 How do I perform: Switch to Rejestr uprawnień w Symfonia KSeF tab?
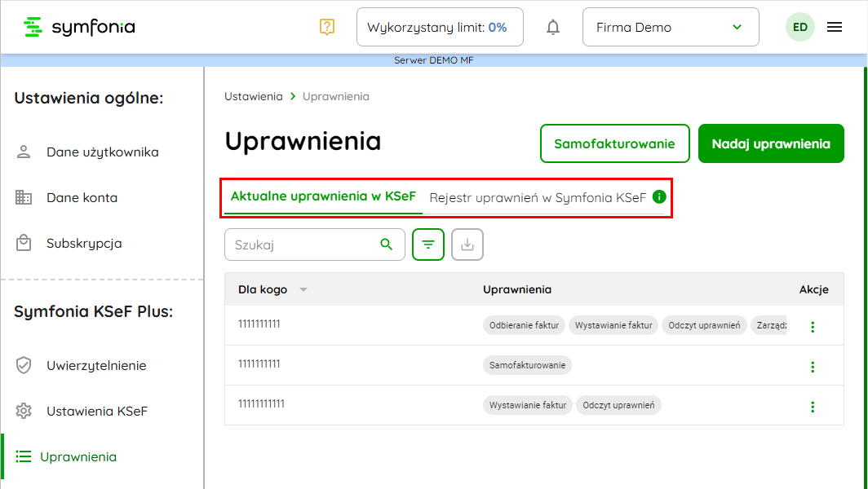pos(538,197)
